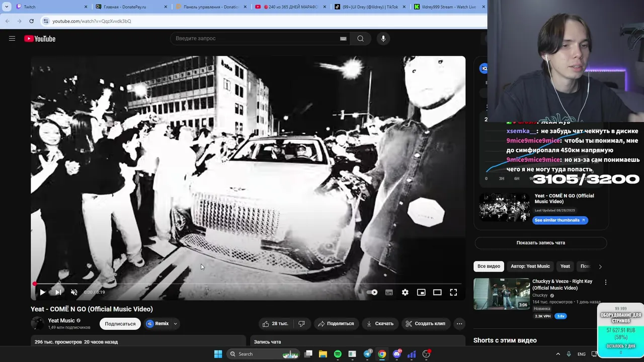
Task: Open player settings gear
Action: pos(405,292)
